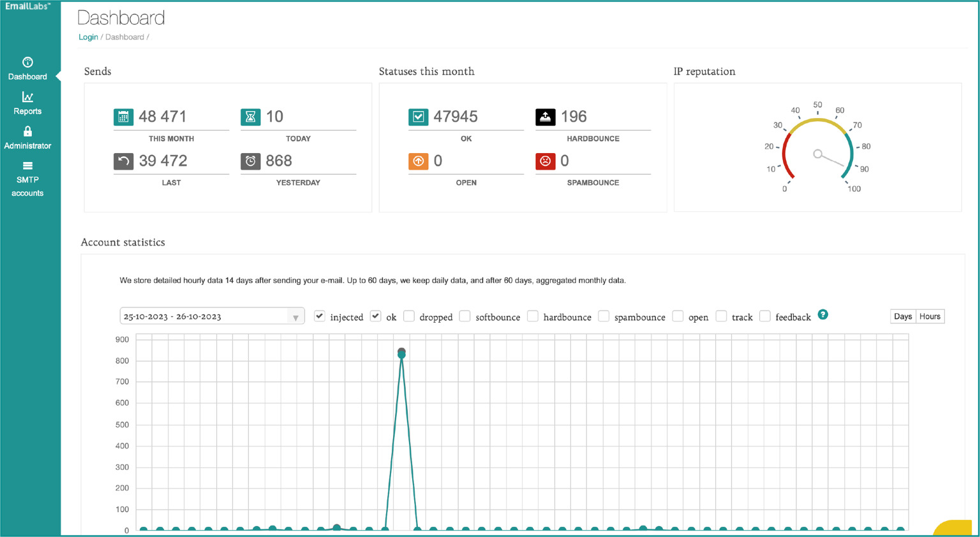Follow the Login breadcrumb link
The height and width of the screenshot is (537, 980).
coord(88,37)
